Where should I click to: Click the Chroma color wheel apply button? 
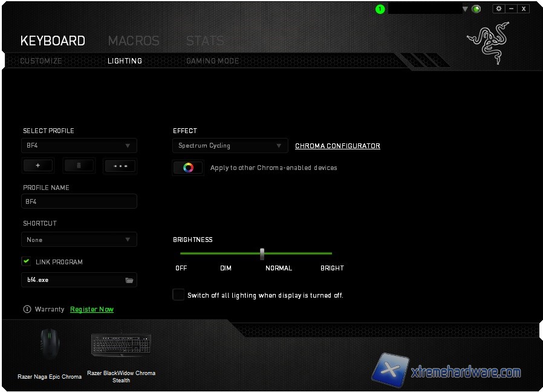click(x=188, y=168)
